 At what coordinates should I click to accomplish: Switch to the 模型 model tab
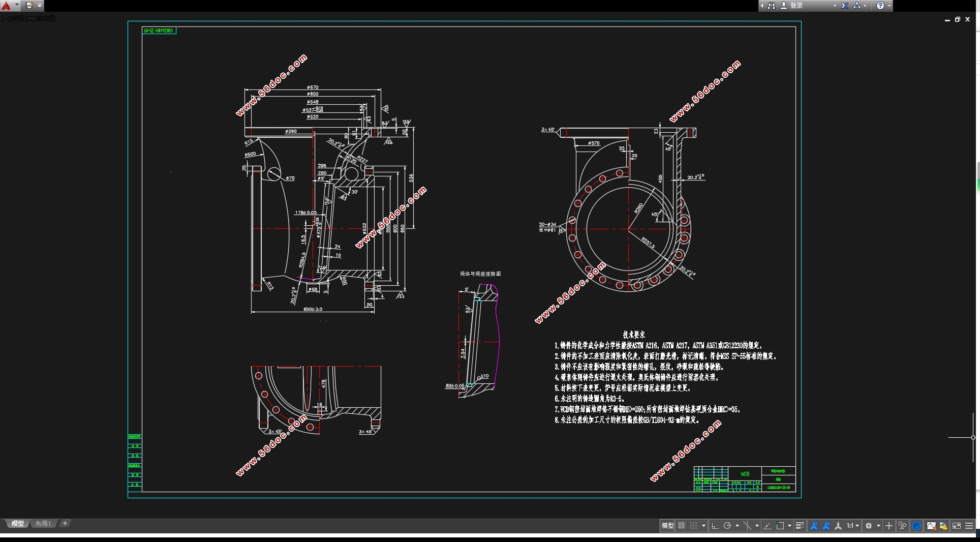(x=18, y=524)
